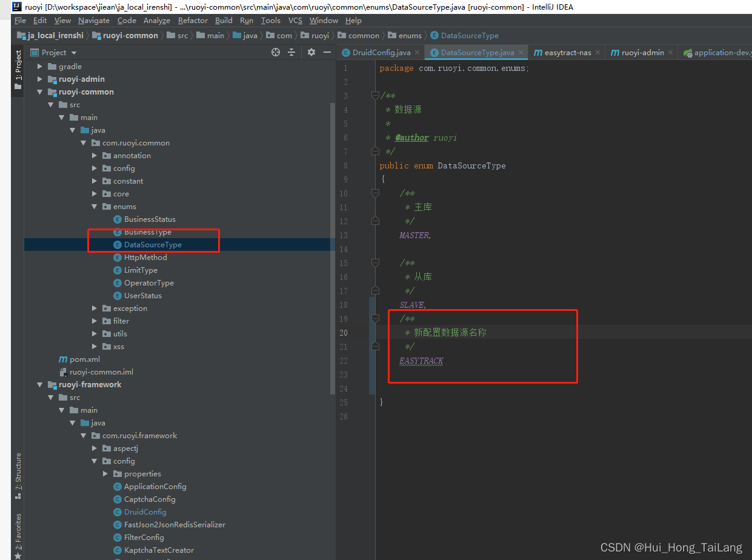Expand the exception package
The width and height of the screenshot is (752, 560).
[x=95, y=308]
